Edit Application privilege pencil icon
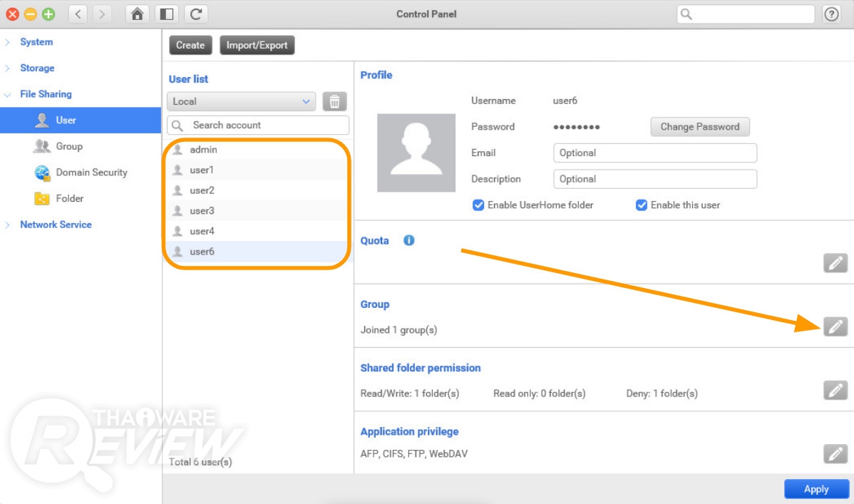This screenshot has height=504, width=854. pos(835,454)
